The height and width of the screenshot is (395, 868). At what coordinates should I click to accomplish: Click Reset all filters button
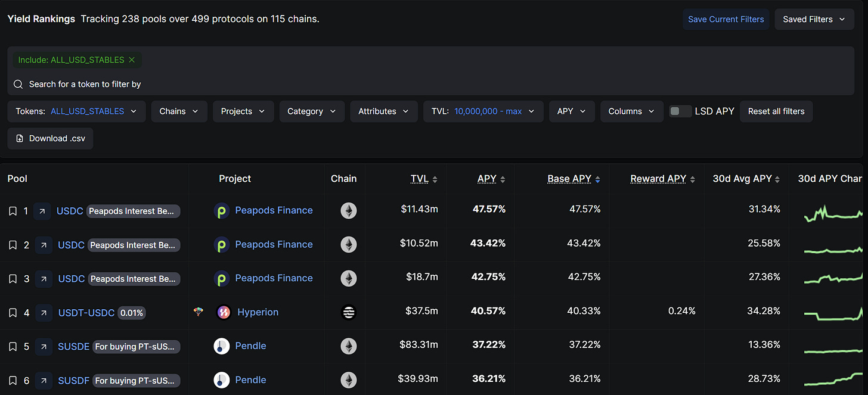click(776, 111)
